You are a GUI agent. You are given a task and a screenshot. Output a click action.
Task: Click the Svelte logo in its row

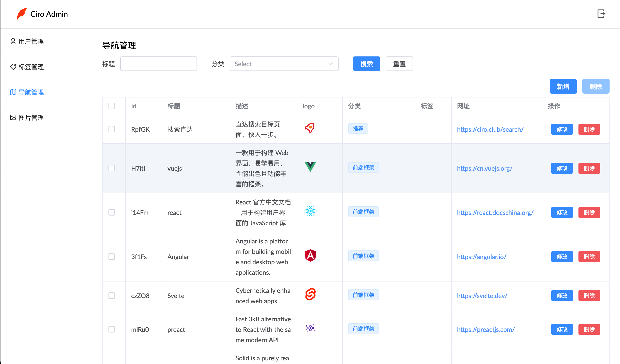click(310, 294)
